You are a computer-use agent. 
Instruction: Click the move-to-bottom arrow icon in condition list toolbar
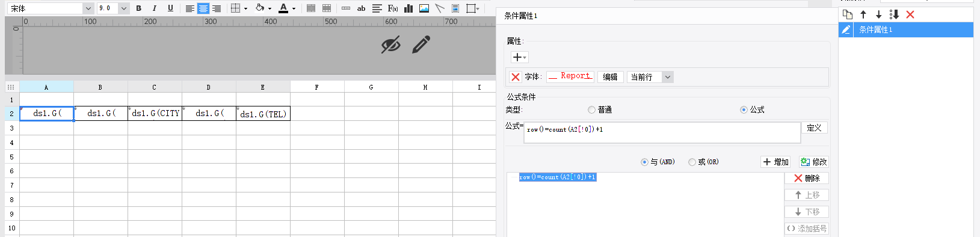pos(894,14)
